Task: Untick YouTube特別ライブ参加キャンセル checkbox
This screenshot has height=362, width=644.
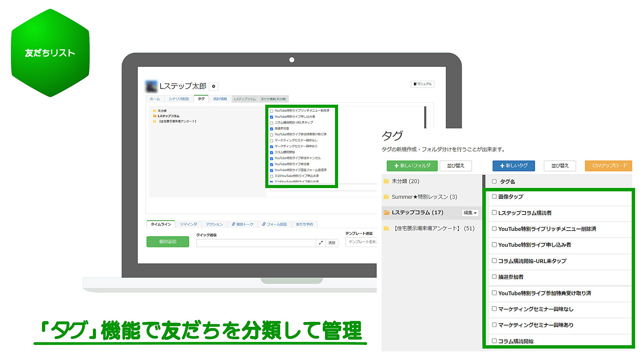Action: 271,159
